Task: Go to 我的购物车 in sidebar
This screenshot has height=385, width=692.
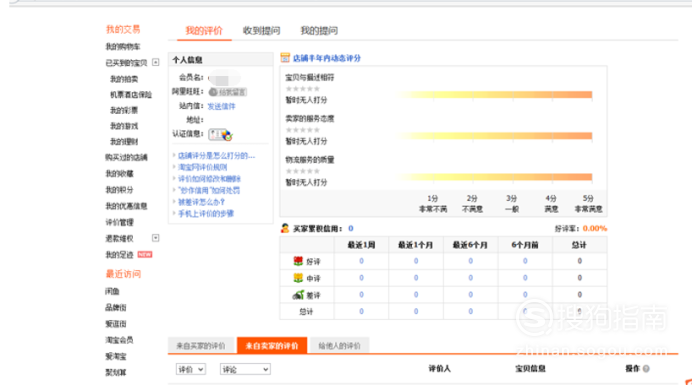Action: point(123,46)
